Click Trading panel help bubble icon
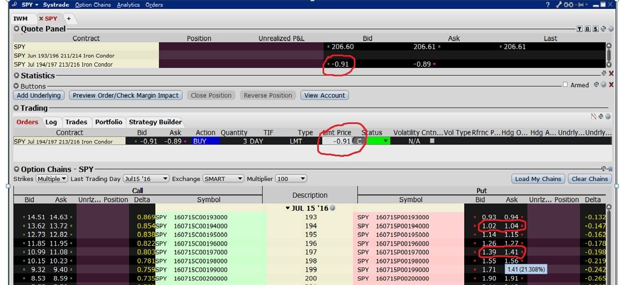The height and width of the screenshot is (285, 644). coord(607,117)
